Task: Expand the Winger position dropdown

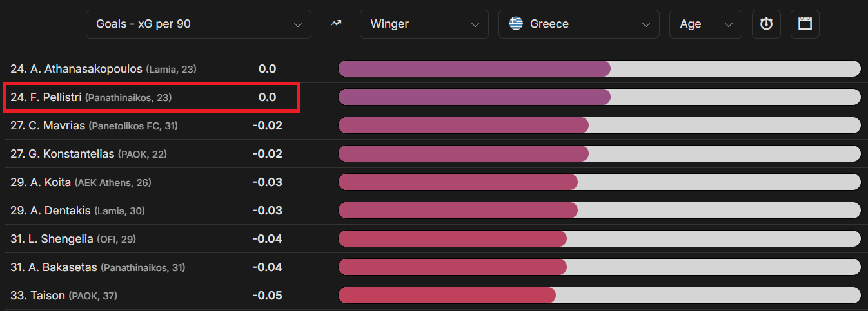Action: [x=424, y=24]
